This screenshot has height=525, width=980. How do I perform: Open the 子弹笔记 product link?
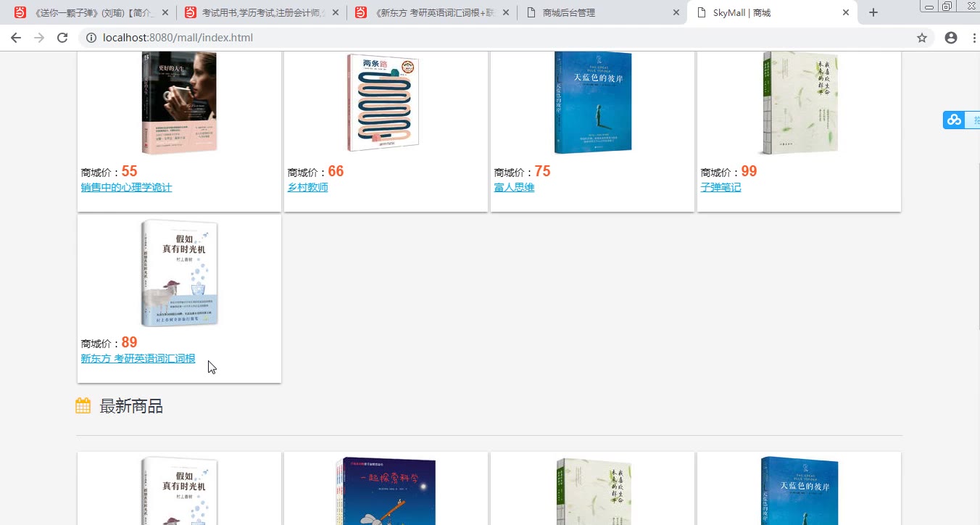(x=721, y=188)
